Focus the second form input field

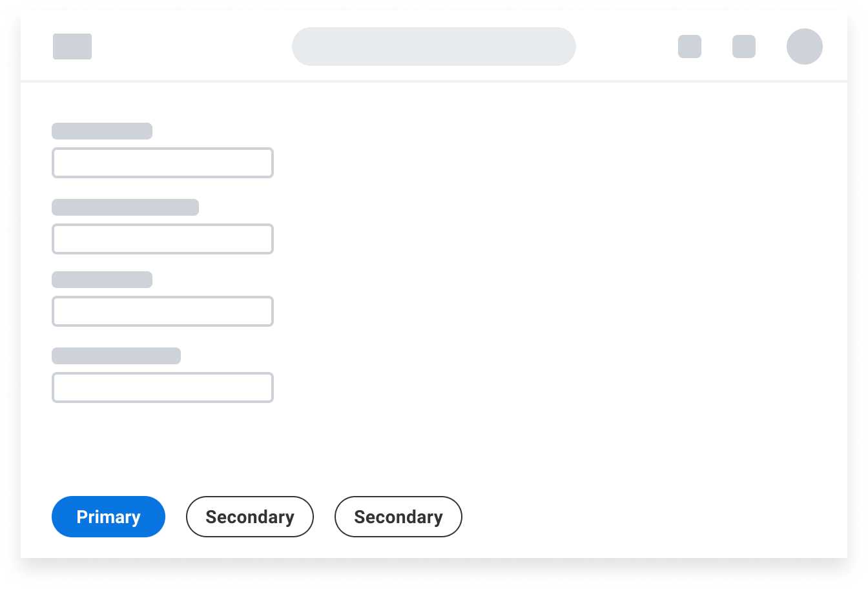point(163,239)
